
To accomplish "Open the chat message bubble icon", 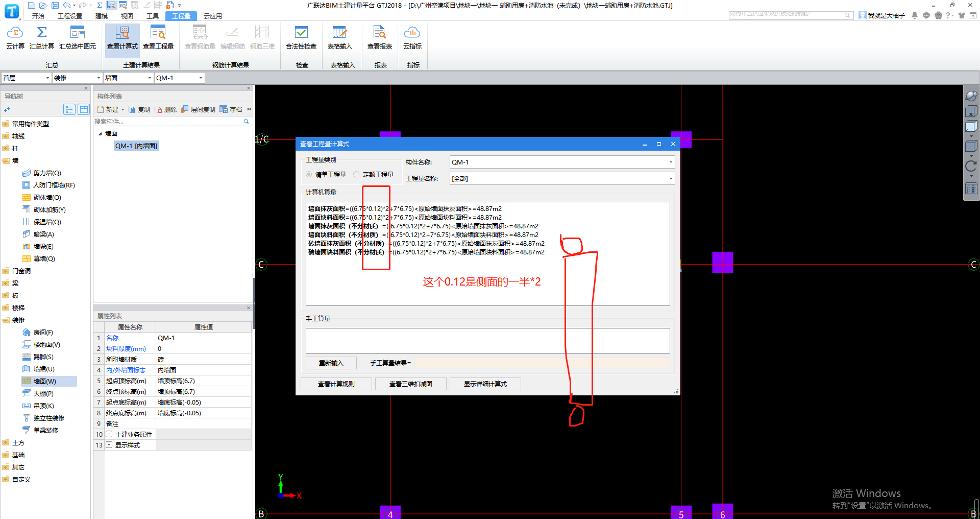I will pos(926,15).
